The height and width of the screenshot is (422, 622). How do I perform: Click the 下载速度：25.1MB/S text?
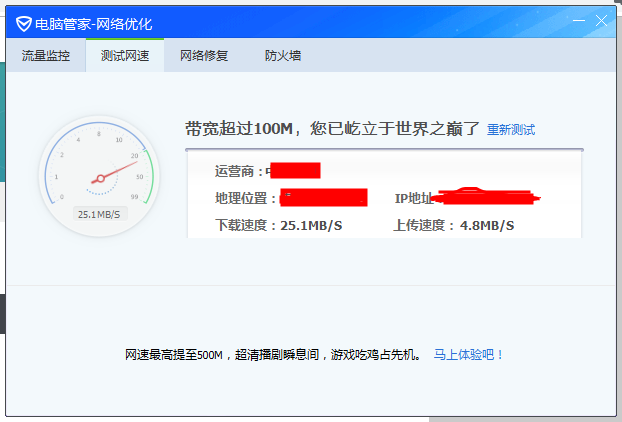pyautogui.click(x=278, y=225)
